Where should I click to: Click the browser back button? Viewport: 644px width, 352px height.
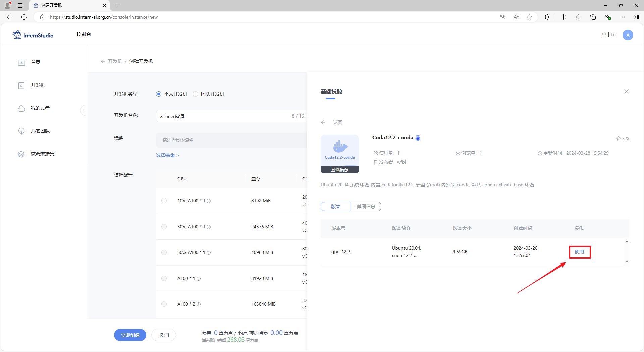tap(9, 17)
